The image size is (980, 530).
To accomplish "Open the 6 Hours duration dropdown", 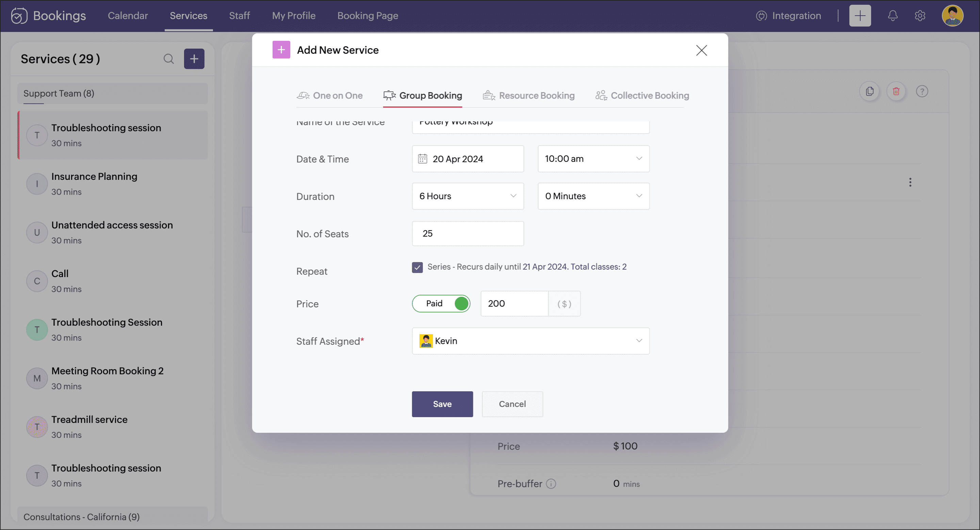I will pos(468,196).
